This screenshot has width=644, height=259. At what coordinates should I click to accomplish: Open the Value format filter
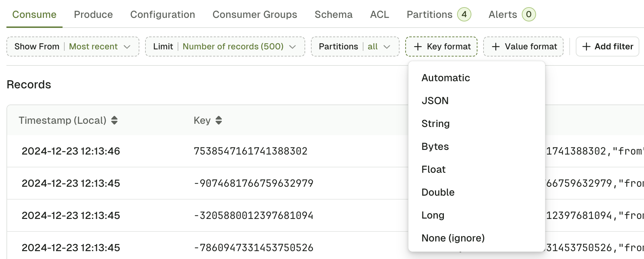(524, 47)
